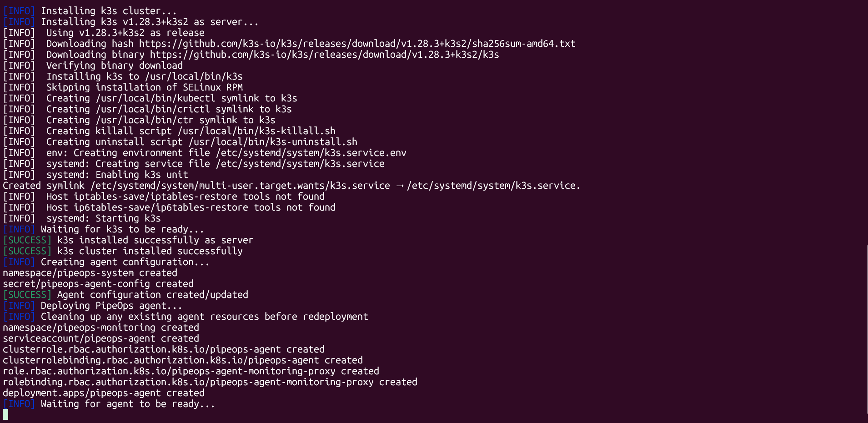Click the /usr/local/bin/k3s-killall.sh path
868x423 pixels.
tap(256, 131)
